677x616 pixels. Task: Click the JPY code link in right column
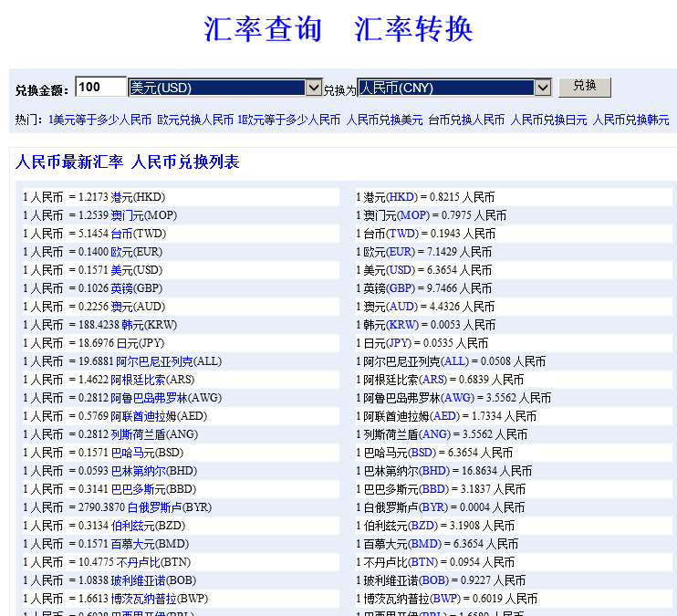(399, 343)
